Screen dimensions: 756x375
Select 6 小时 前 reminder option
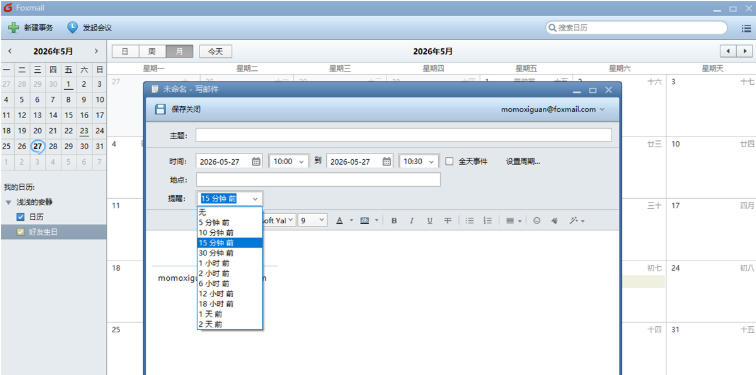point(230,283)
